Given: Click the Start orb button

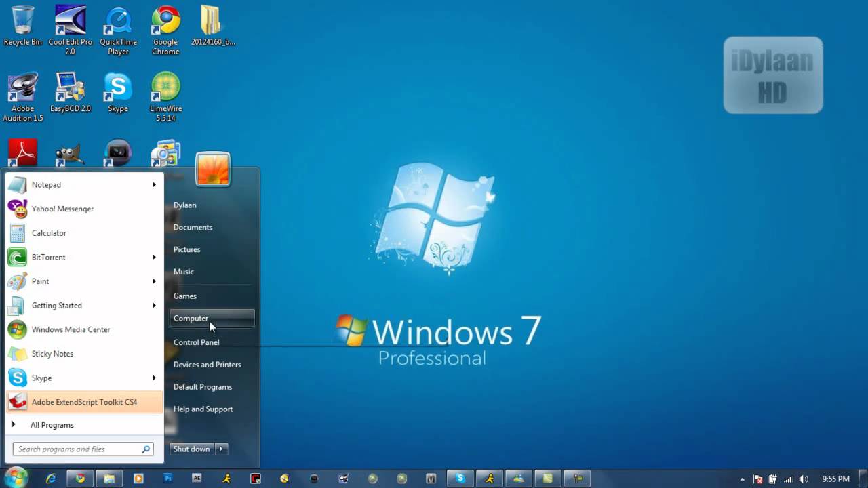Looking at the screenshot, I should point(16,478).
